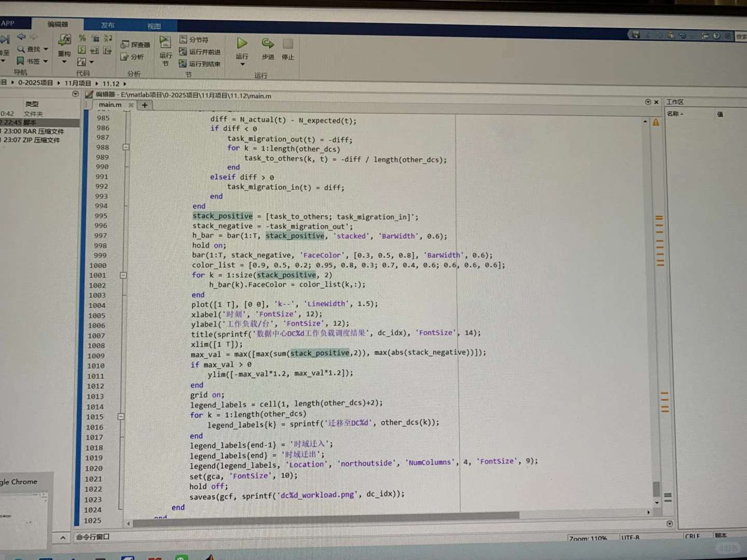Click the decrease indent icon

pos(107,50)
